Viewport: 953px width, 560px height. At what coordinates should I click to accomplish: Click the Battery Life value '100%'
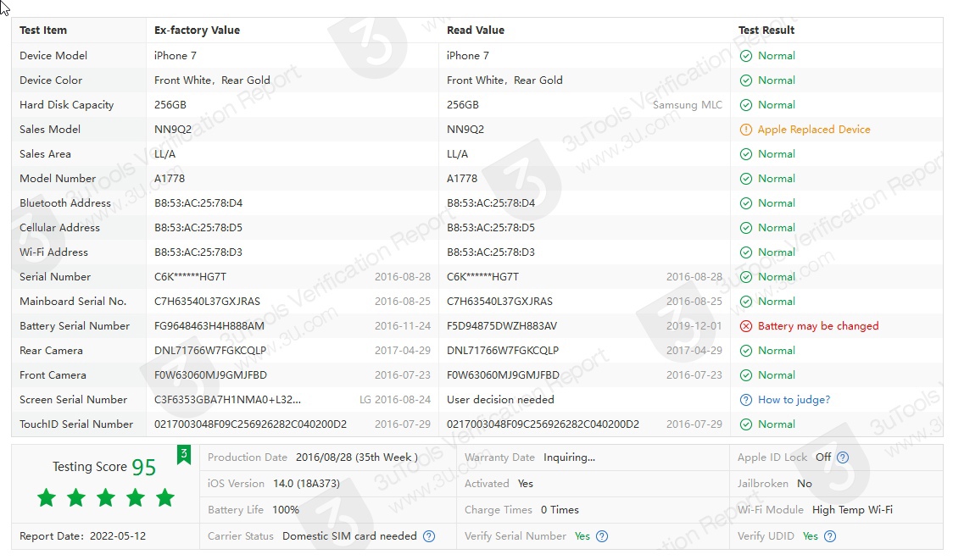click(x=286, y=510)
